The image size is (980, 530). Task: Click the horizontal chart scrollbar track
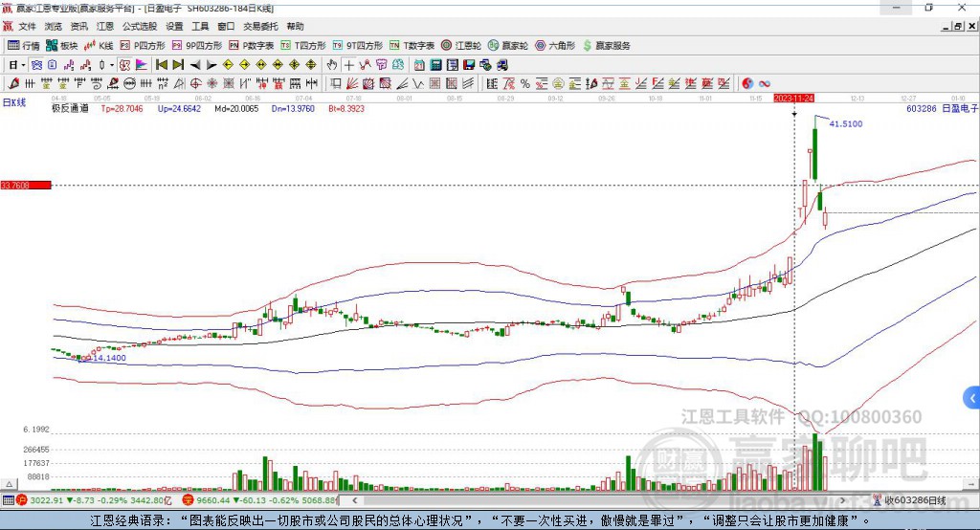[x=598, y=500]
